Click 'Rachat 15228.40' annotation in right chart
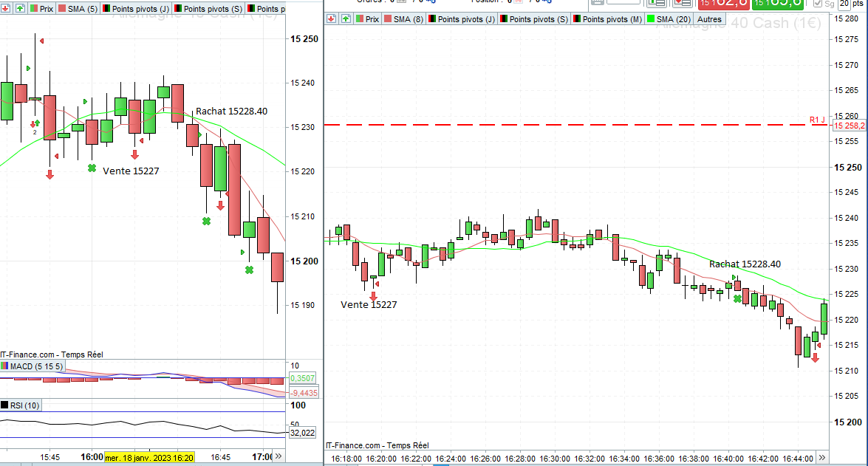The width and height of the screenshot is (868, 466). point(745,264)
